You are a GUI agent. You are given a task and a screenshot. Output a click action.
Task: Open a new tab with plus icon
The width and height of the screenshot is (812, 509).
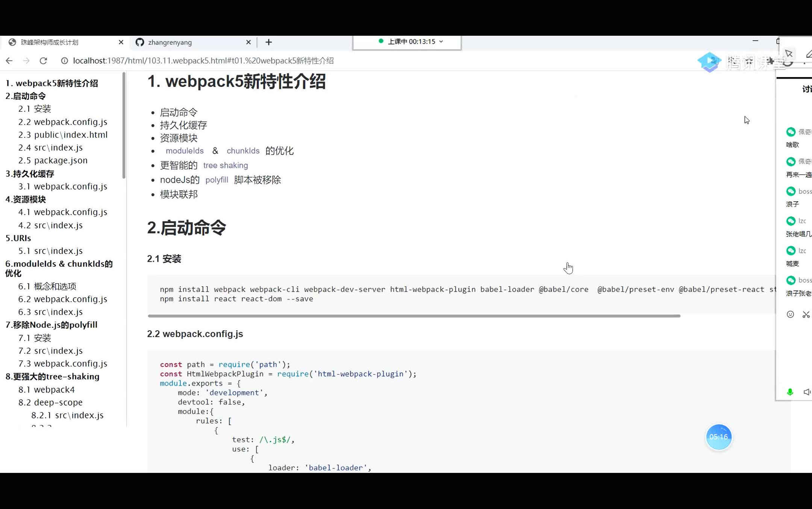268,42
